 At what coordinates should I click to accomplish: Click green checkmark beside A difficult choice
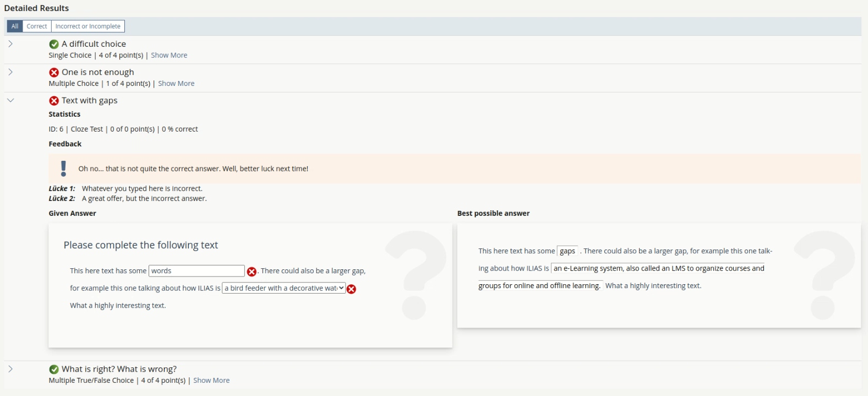[x=54, y=44]
